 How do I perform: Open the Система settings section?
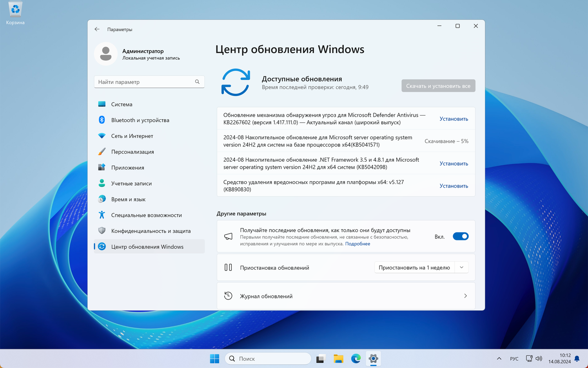tap(149, 104)
